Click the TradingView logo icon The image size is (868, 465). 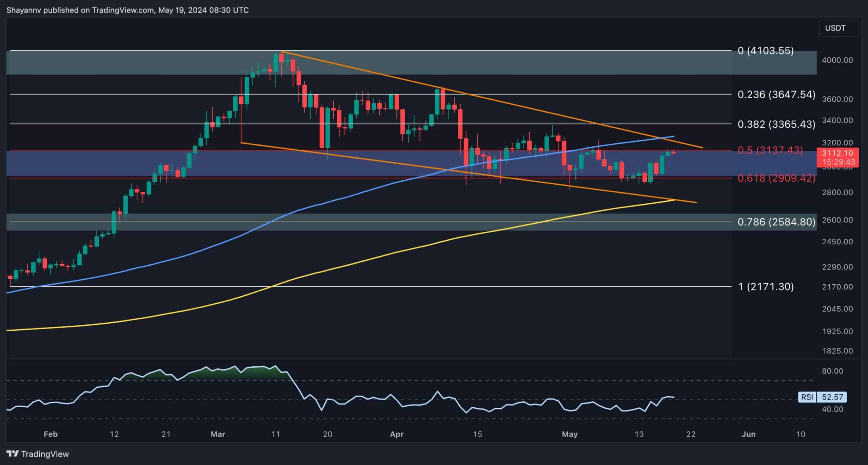pyautogui.click(x=13, y=454)
